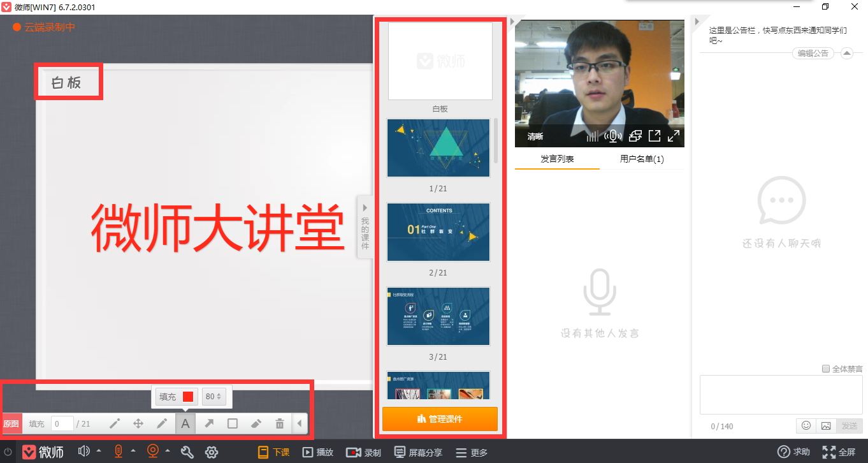Image resolution: width=868 pixels, height=463 pixels.
Task: Collapse the video panel corner triangle
Action: (x=512, y=22)
